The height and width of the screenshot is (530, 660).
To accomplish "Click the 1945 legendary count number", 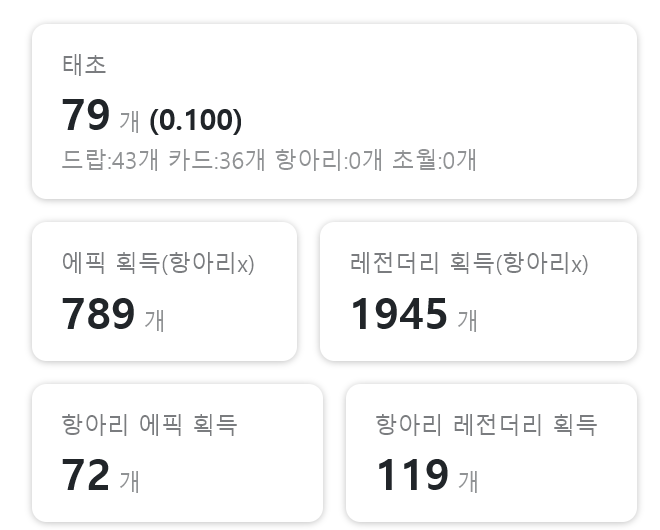I will point(399,314).
